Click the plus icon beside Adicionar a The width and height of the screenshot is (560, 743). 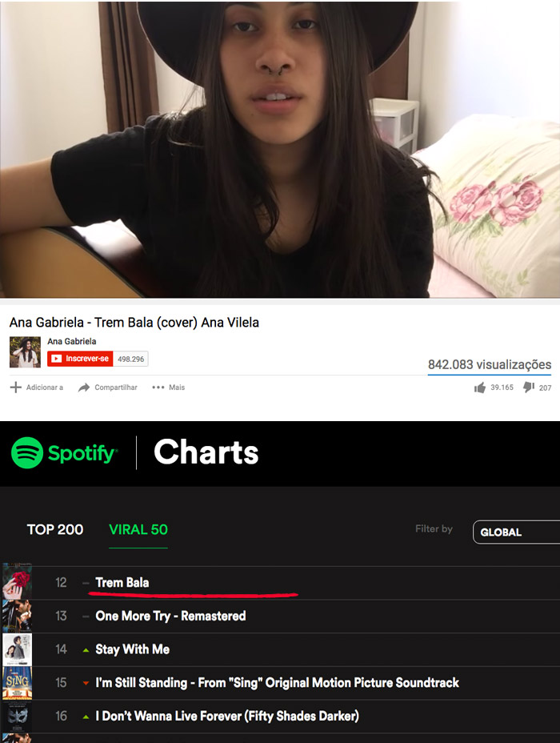coord(16,388)
